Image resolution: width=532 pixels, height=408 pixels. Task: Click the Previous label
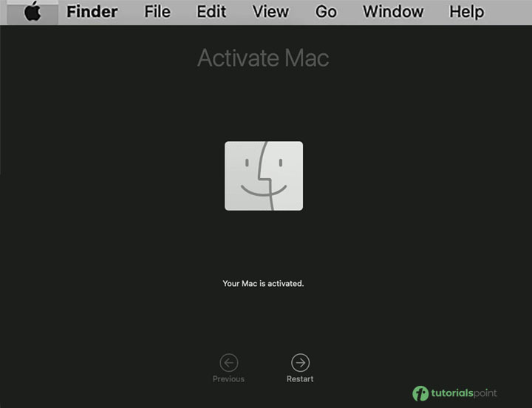coord(228,379)
